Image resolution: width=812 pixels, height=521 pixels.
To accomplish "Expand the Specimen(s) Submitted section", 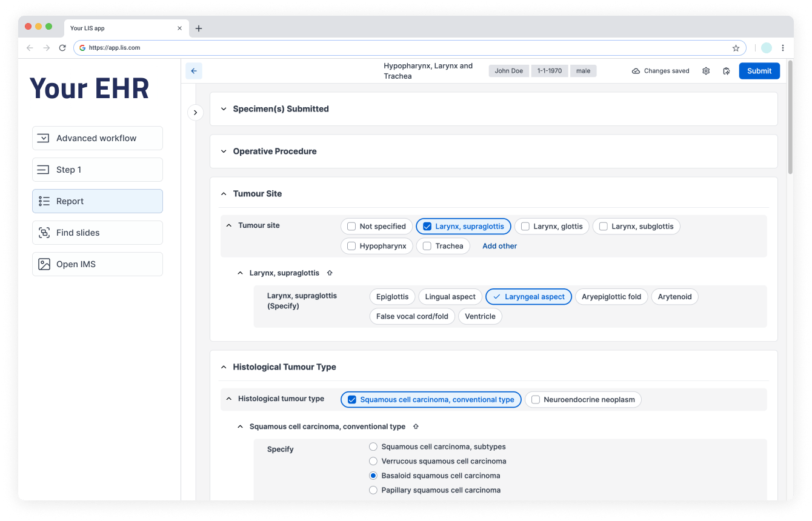I will [224, 109].
